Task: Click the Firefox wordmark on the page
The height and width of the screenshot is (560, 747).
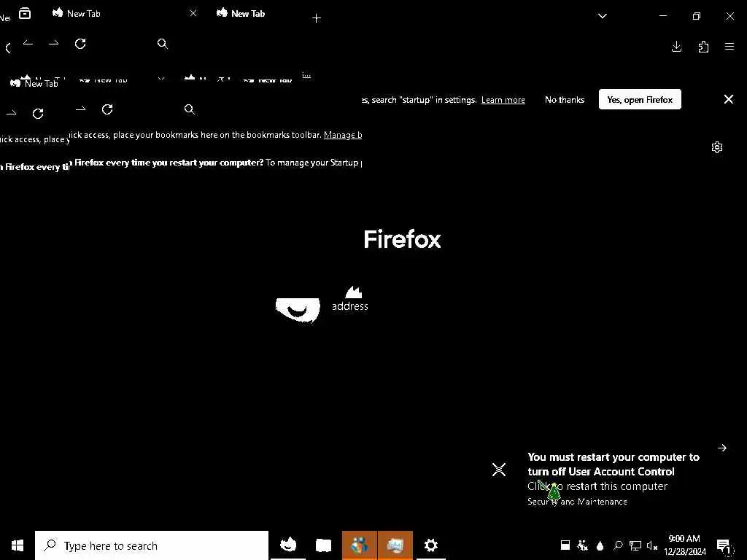Action: pos(402,239)
